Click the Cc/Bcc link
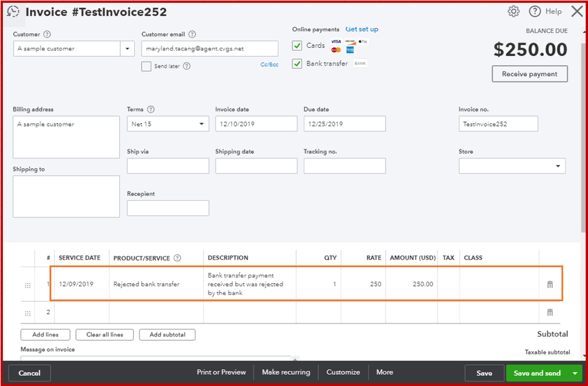 coord(269,65)
